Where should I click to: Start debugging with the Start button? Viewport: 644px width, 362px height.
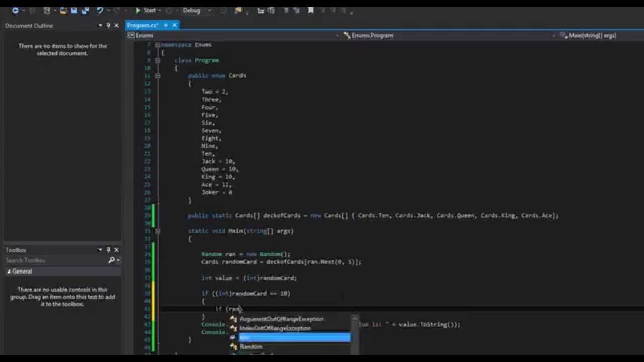click(x=146, y=10)
